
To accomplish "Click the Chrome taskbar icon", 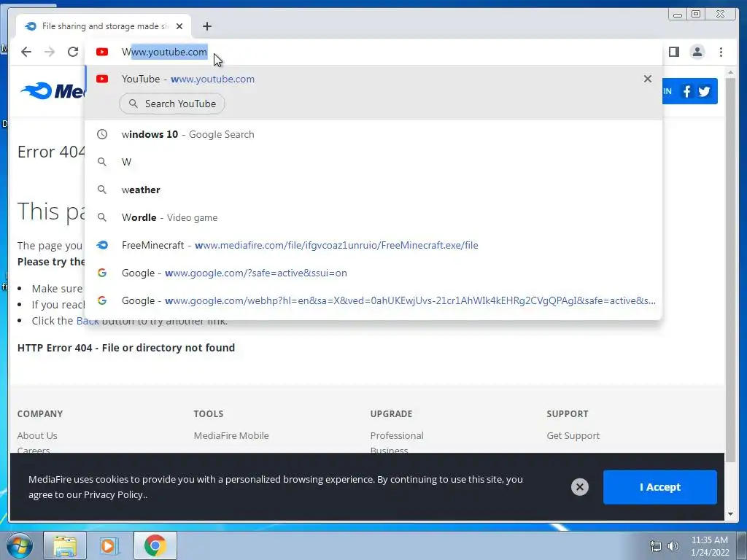I will 155,545.
